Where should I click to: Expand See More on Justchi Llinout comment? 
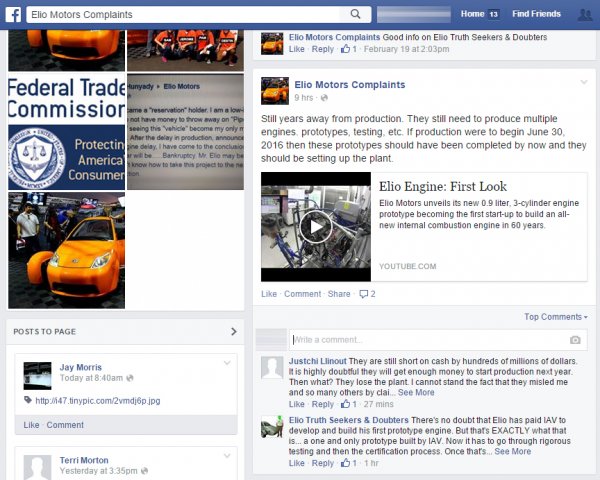[416, 392]
